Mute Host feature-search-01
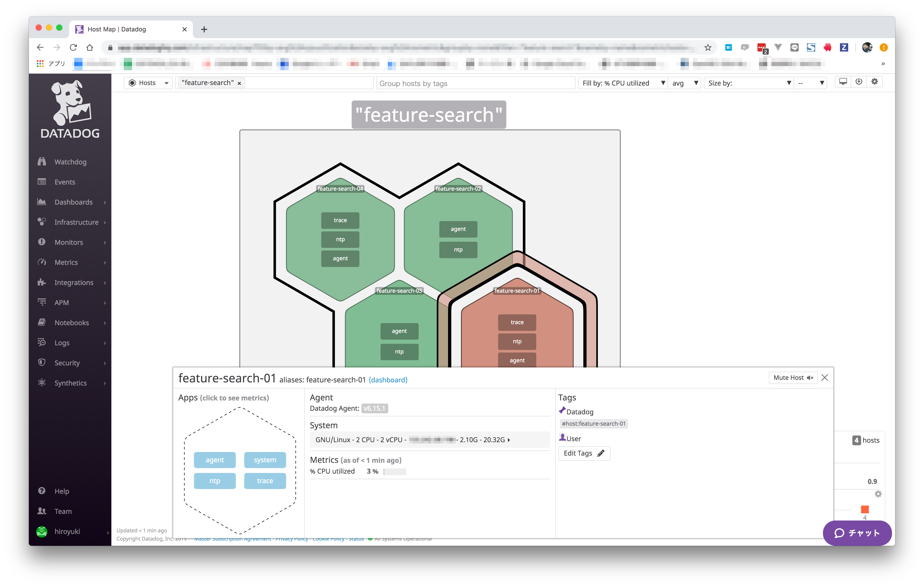This screenshot has width=924, height=587. 793,378
